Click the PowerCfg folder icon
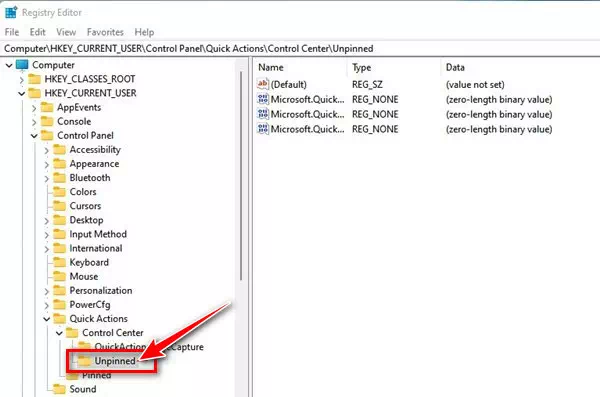 coord(59,305)
